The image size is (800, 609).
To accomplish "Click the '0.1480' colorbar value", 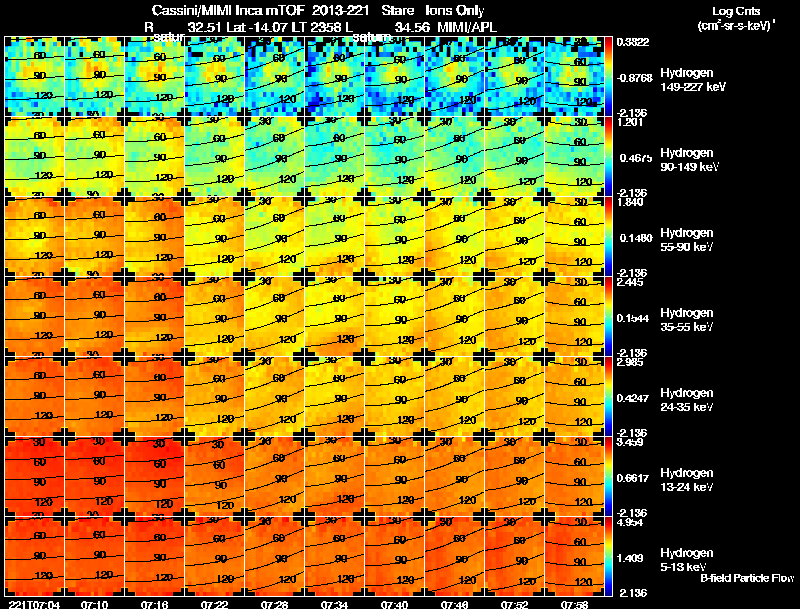I will pos(636,238).
